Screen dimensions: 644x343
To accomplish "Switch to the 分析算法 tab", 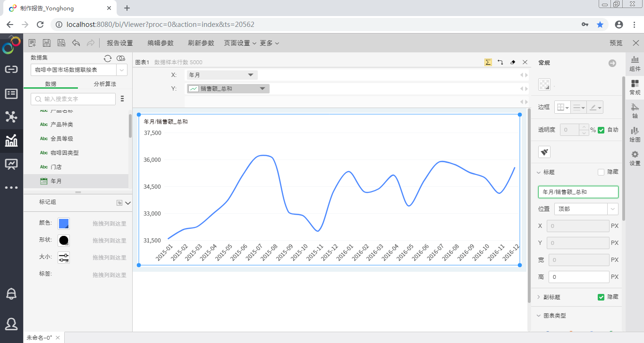I will 105,84.
